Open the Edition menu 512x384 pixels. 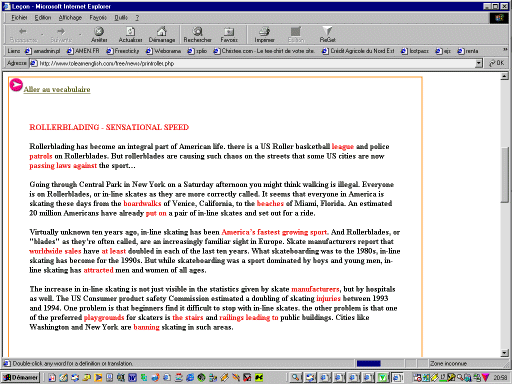(43, 18)
